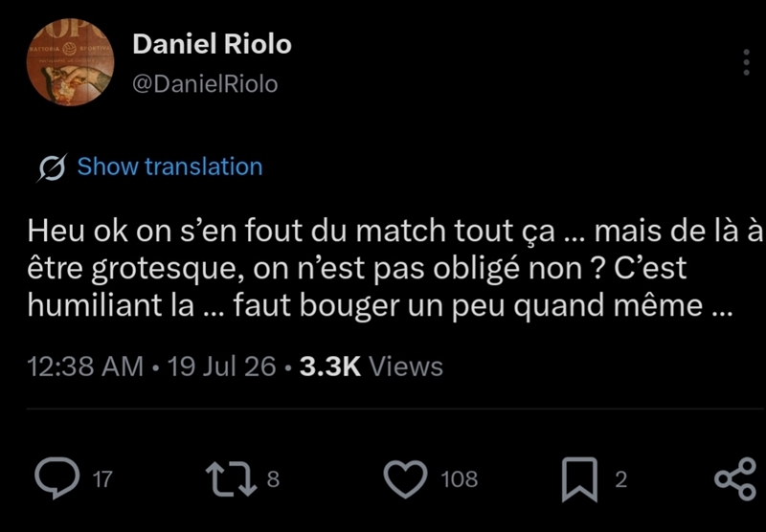
Task: Click the Grok translate icon
Action: coord(52,167)
